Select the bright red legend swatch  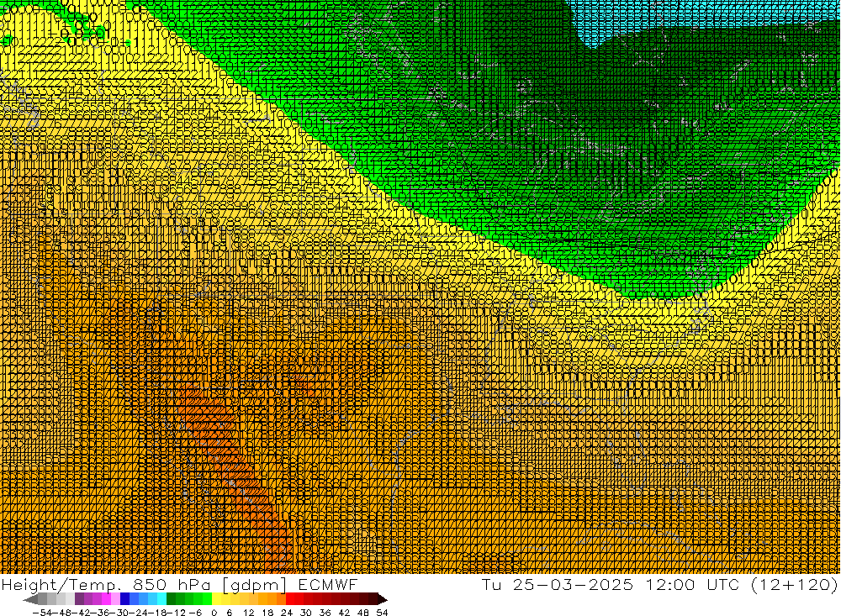[x=290, y=599]
